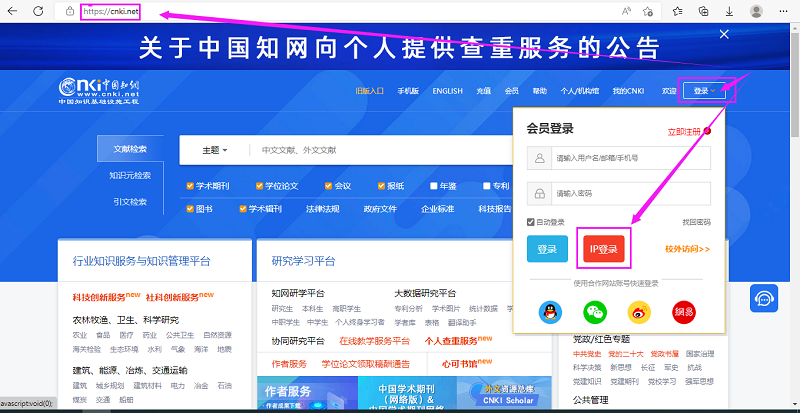Image resolution: width=800 pixels, height=413 pixels.
Task: Select the 文献检索 tab
Action: pyautogui.click(x=130, y=150)
